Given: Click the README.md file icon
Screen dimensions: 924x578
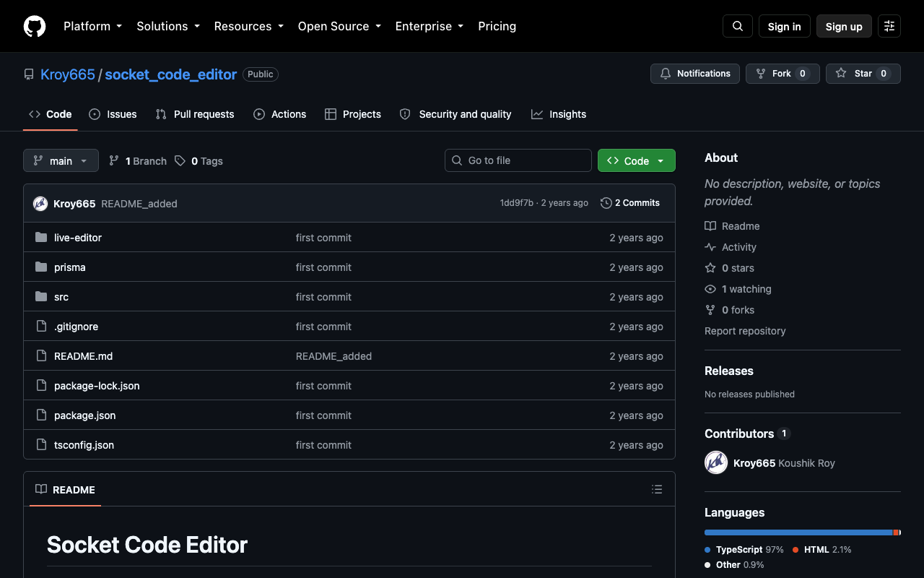Looking at the screenshot, I should [x=41, y=356].
